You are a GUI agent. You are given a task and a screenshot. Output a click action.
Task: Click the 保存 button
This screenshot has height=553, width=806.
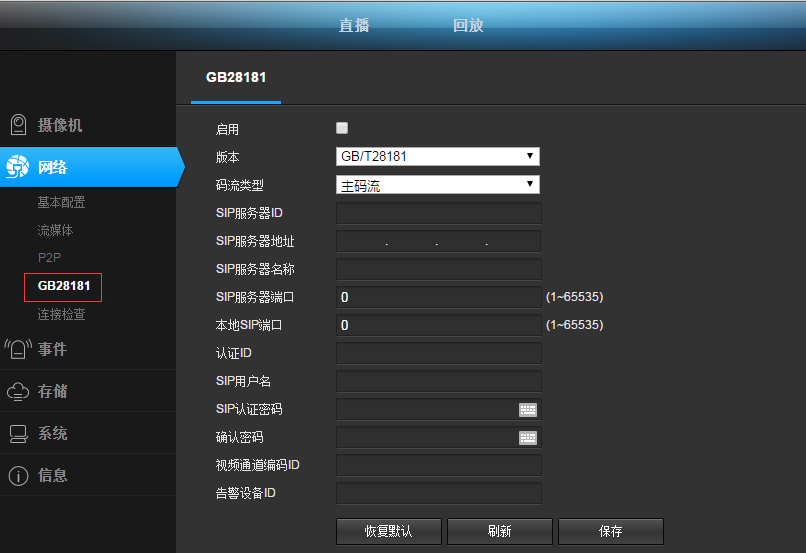click(x=610, y=531)
